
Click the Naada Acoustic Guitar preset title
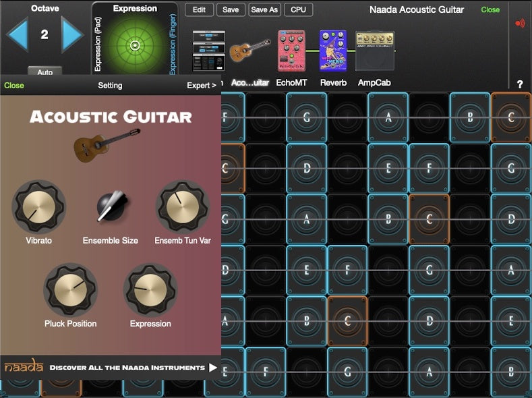pos(417,10)
